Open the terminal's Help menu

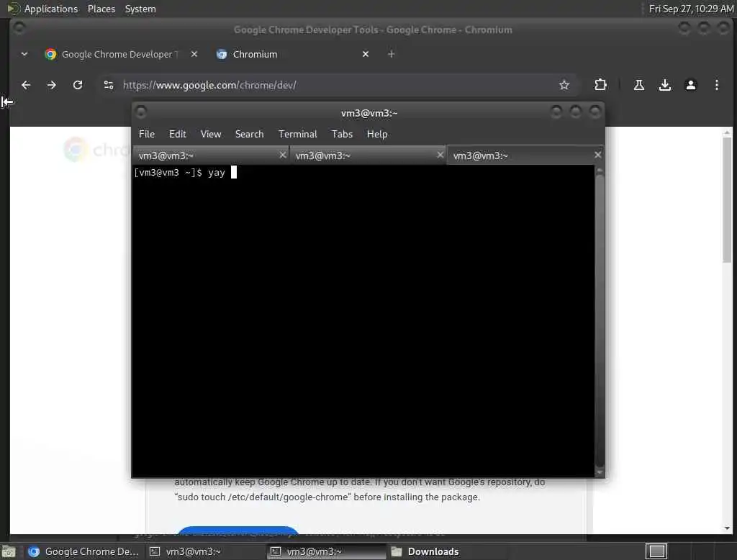(x=377, y=134)
